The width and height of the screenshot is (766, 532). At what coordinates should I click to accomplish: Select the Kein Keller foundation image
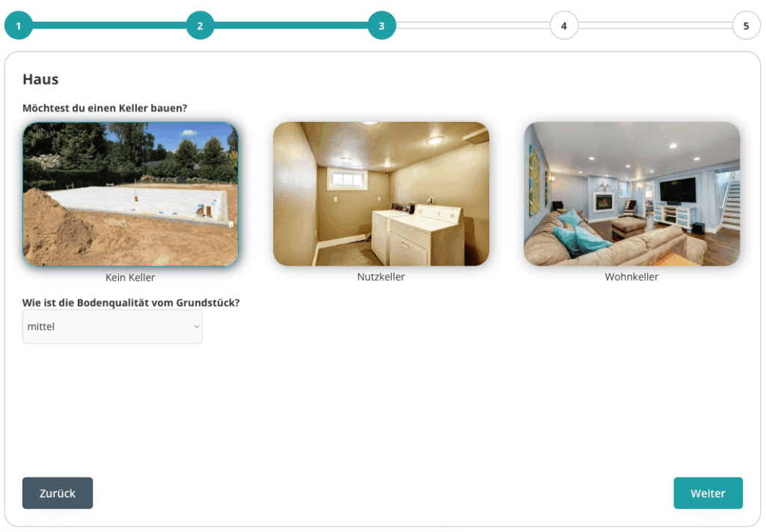[130, 194]
